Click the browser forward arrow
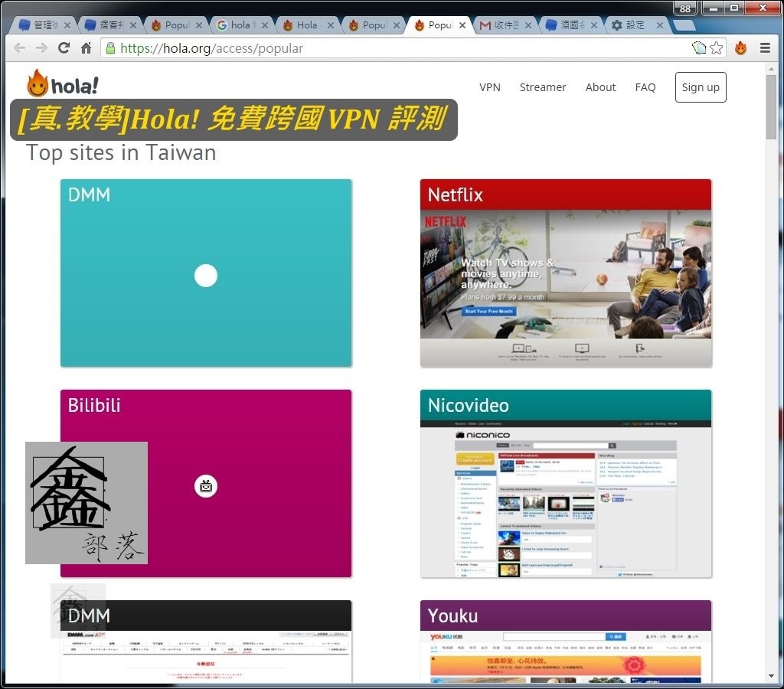This screenshot has width=784, height=689. coord(41,48)
